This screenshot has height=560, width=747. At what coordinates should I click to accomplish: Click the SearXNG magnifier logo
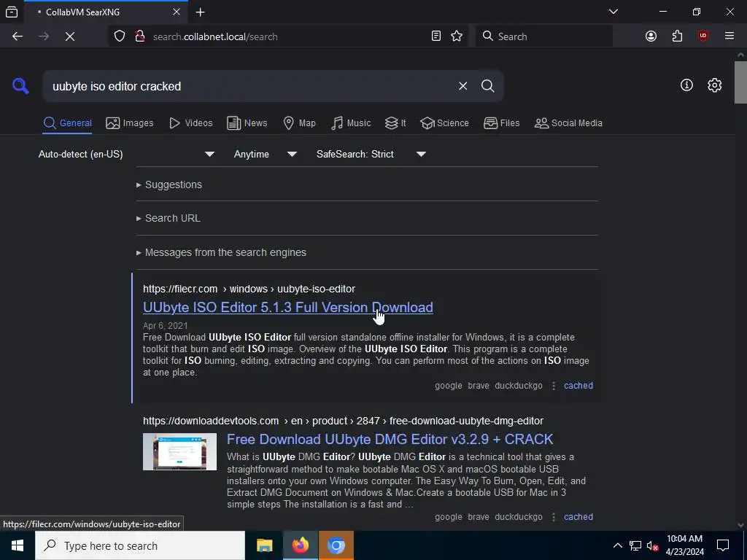(20, 86)
